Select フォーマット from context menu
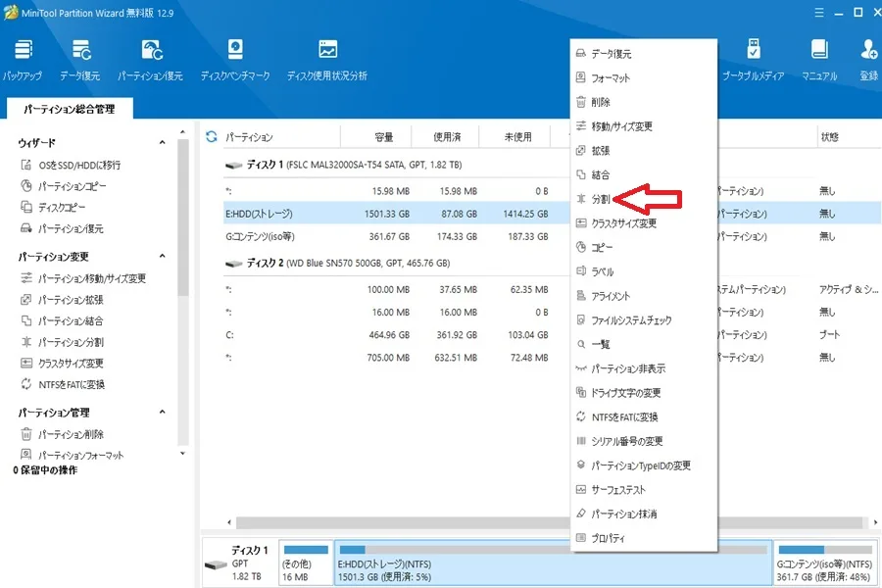Image resolution: width=882 pixels, height=588 pixels. coord(644,78)
